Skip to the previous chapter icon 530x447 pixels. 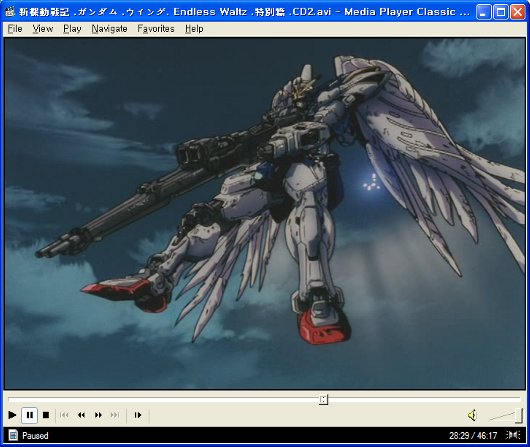[64, 415]
